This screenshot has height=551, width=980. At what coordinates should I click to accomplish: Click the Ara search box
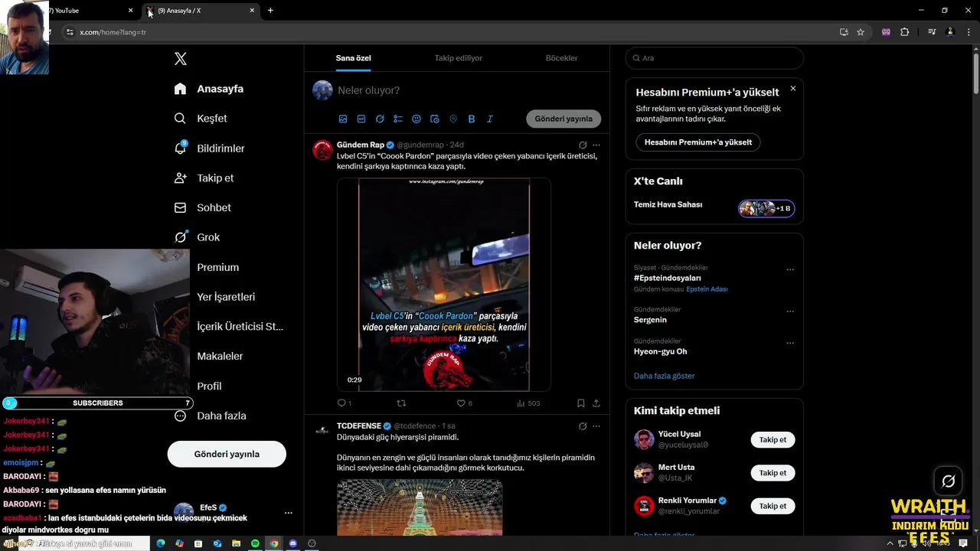714,58
